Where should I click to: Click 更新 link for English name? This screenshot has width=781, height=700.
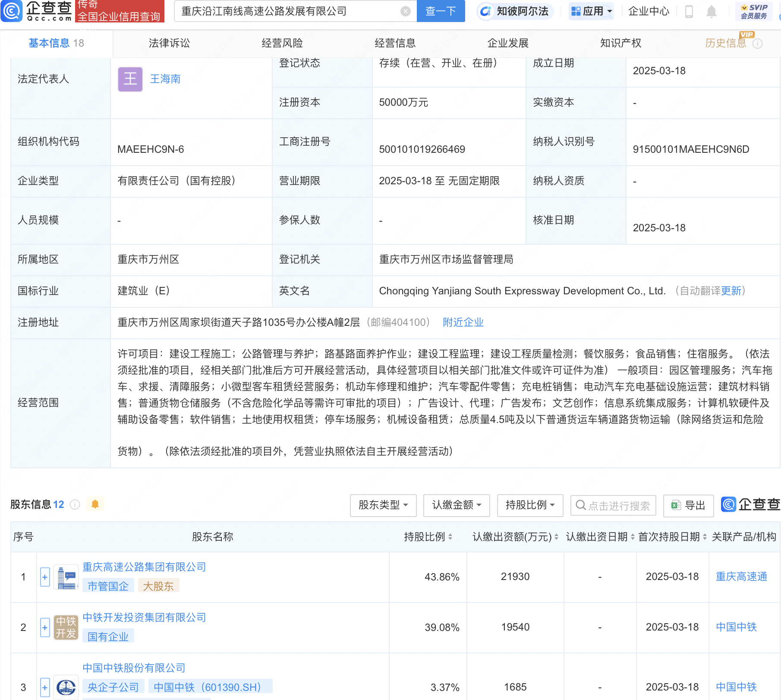(x=731, y=291)
